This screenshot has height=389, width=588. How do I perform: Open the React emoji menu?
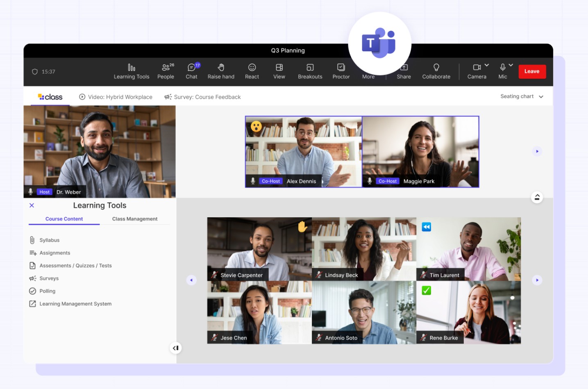[x=252, y=71]
